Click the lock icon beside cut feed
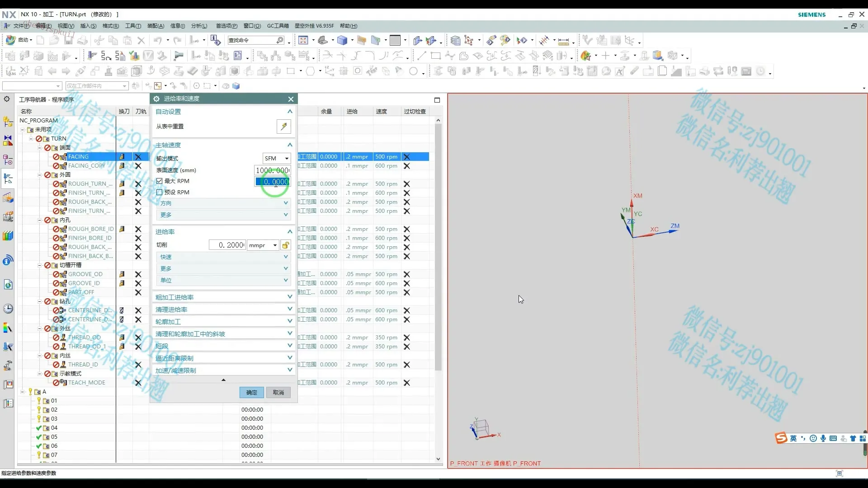The width and height of the screenshot is (868, 488). (286, 245)
